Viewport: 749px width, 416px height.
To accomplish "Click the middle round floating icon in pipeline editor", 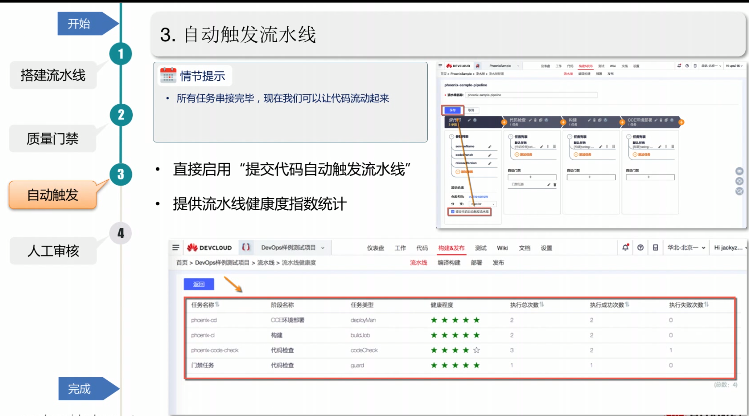I will [739, 181].
